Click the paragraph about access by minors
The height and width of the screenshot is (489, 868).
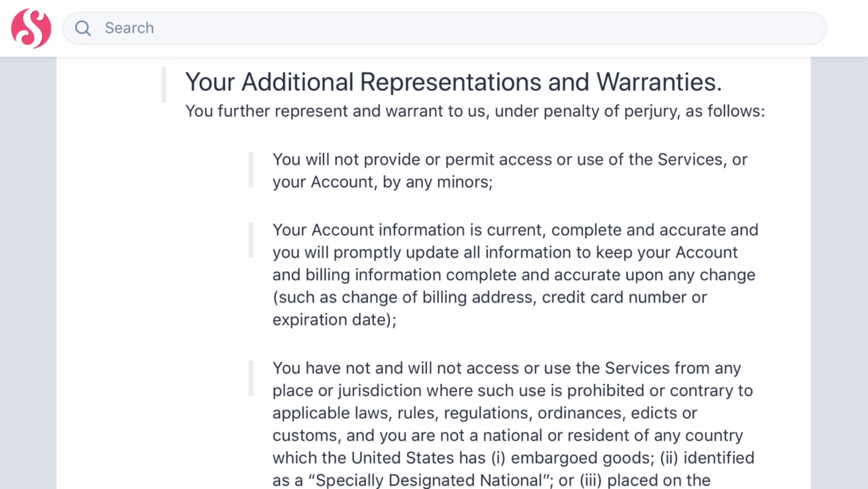click(509, 171)
